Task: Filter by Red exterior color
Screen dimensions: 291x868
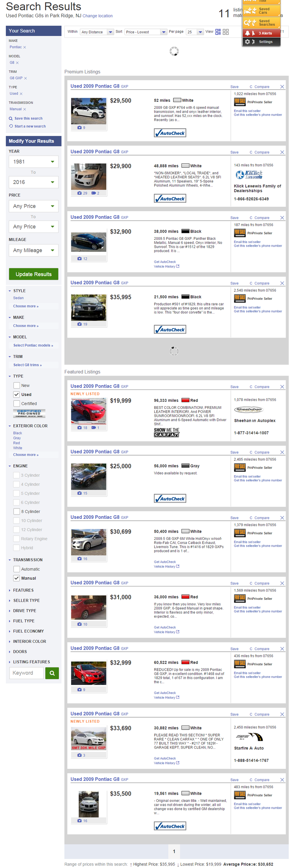Action: (16, 443)
